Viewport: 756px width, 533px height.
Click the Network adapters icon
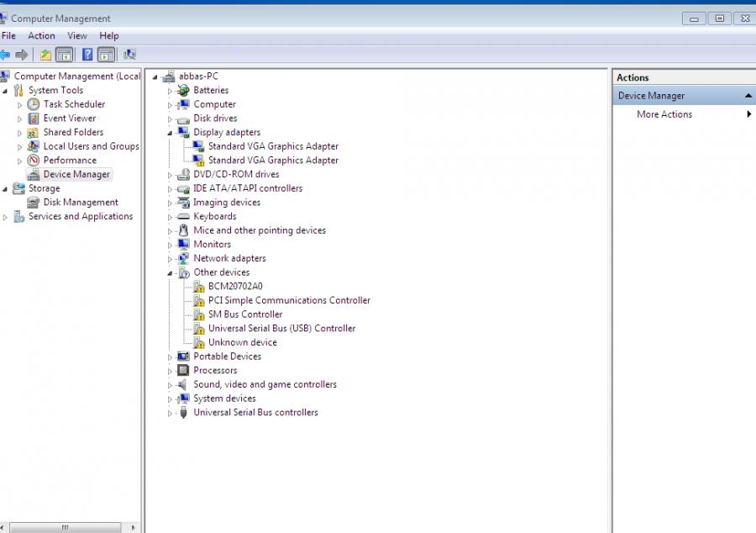point(183,259)
